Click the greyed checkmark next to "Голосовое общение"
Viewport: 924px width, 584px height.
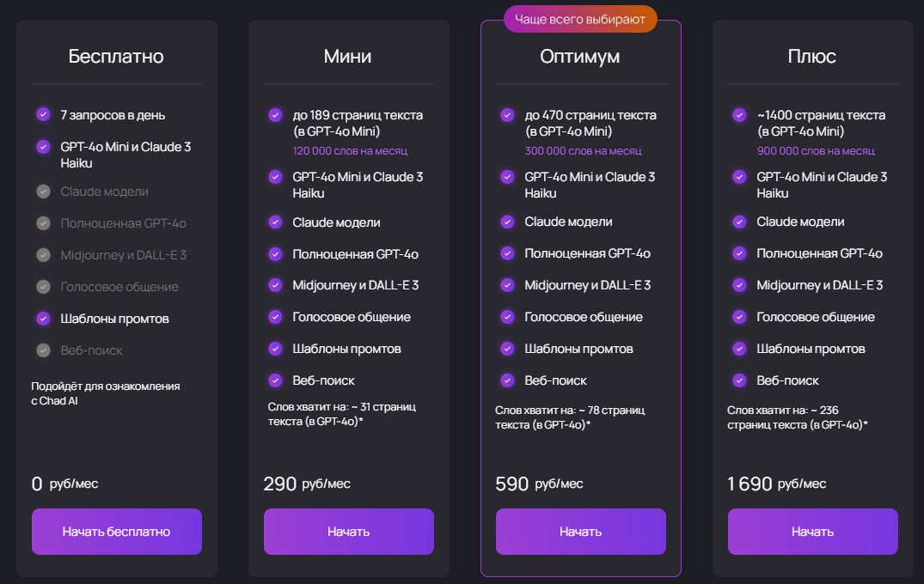pyautogui.click(x=43, y=287)
